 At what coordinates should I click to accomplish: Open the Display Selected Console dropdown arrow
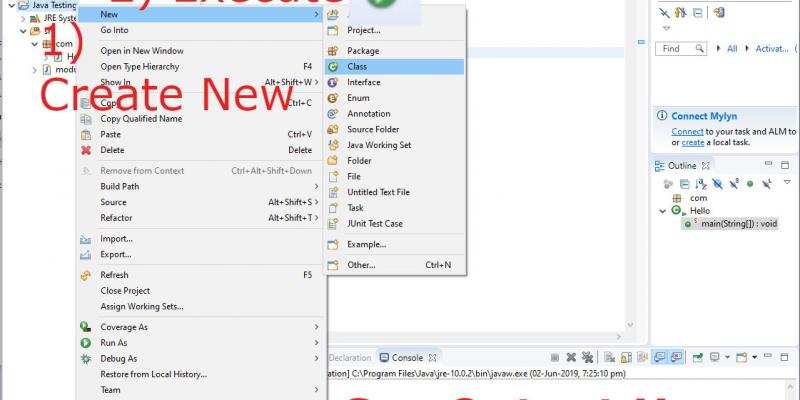point(728,357)
